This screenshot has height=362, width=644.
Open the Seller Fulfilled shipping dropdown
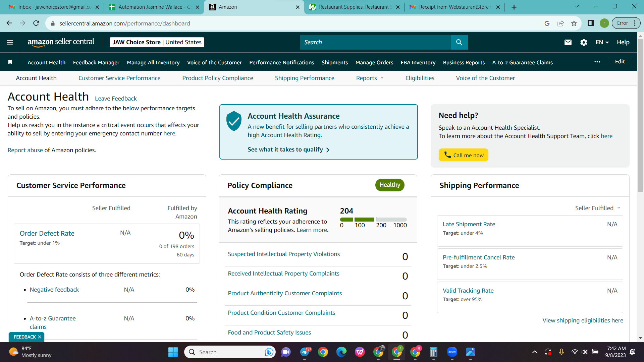tap(598, 208)
